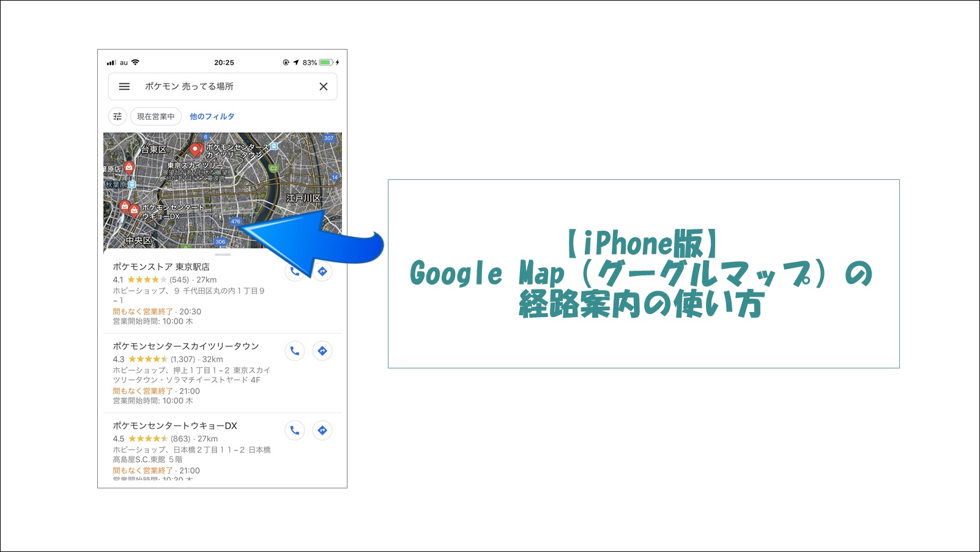Tap the ポケモンセンタートウキョーDX map marker
The width and height of the screenshot is (980, 552).
tap(135, 211)
